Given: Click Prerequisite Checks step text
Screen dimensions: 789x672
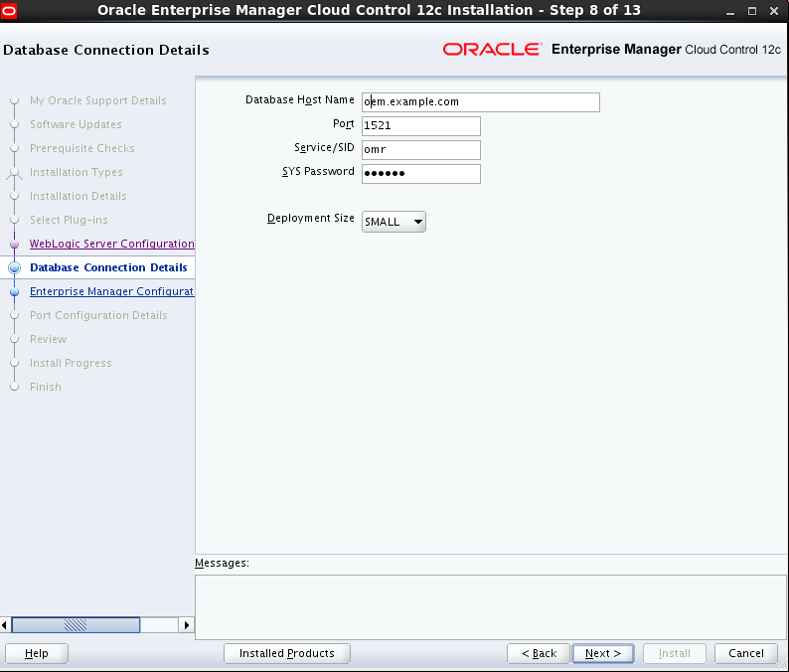Looking at the screenshot, I should (82, 148).
